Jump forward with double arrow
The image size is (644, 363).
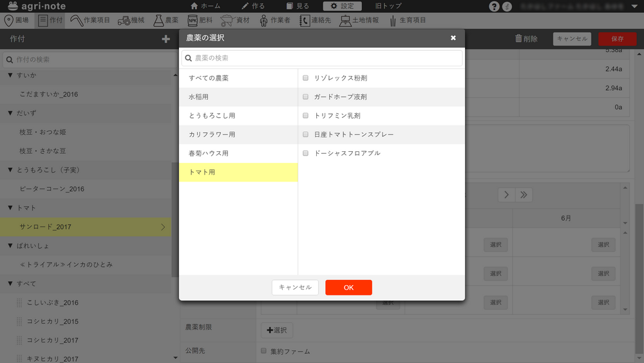coord(524,194)
